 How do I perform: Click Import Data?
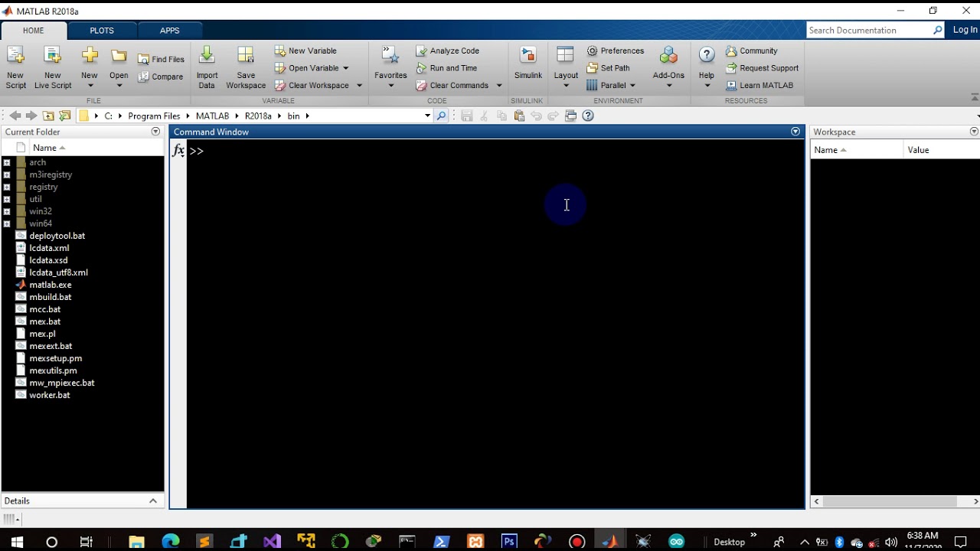207,67
